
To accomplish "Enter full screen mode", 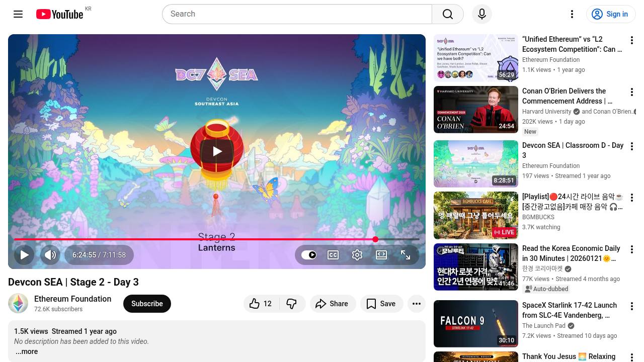I will coord(406,255).
